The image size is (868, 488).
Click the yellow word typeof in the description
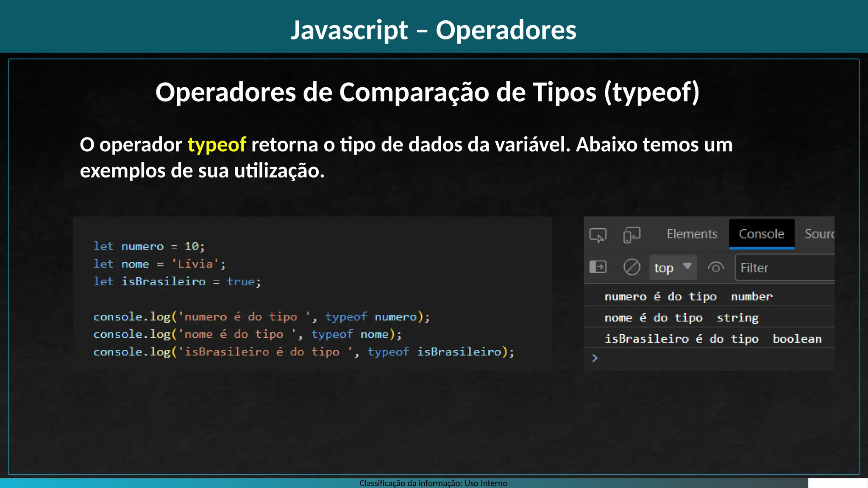coord(217,145)
